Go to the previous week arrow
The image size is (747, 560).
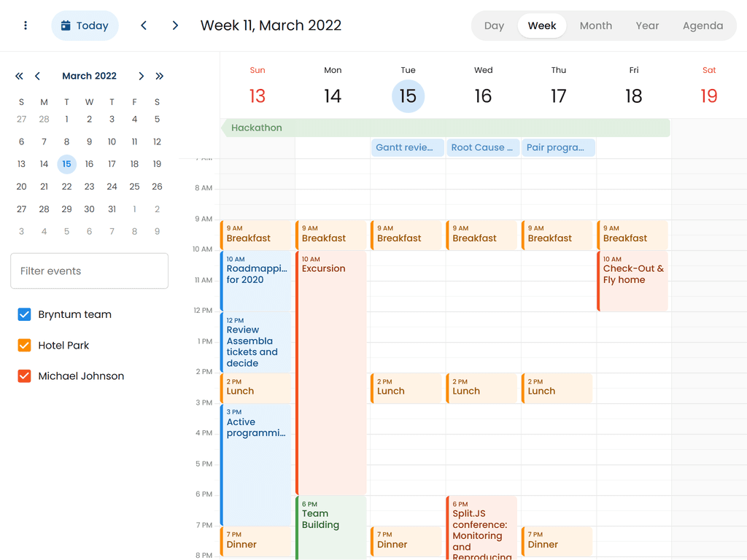[144, 26]
